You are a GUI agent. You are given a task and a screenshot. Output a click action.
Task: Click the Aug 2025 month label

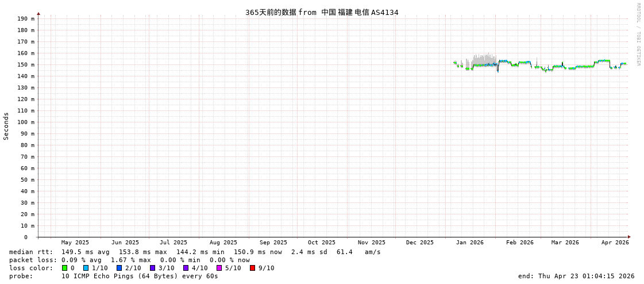pos(223,243)
